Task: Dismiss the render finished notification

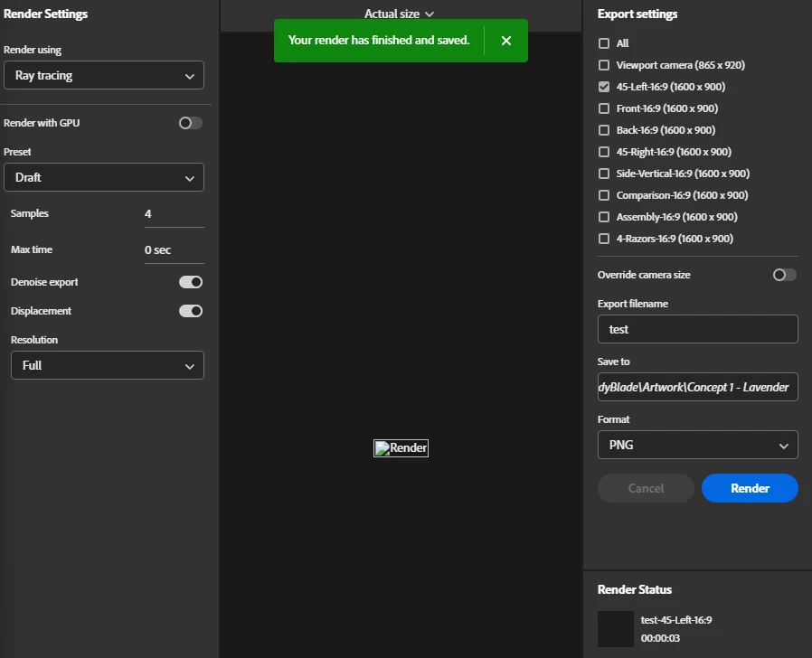Action: 506,41
